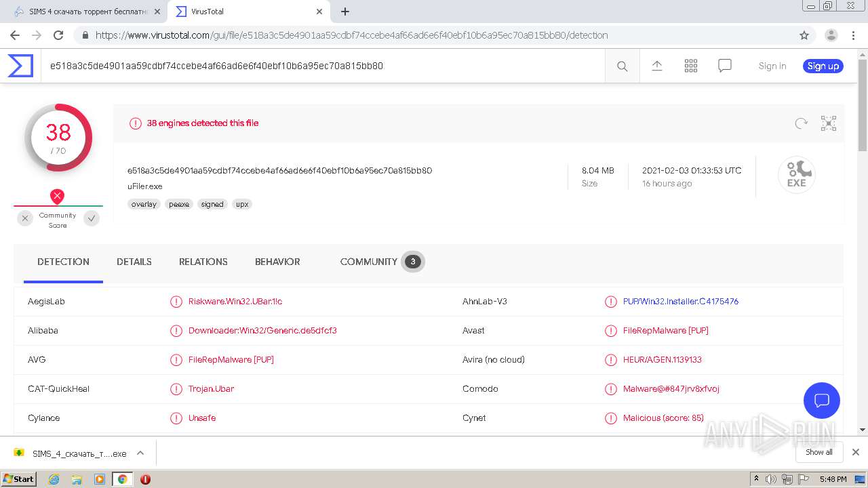The image size is (868, 488).
Task: Open a new browser tab
Action: pos(345,12)
